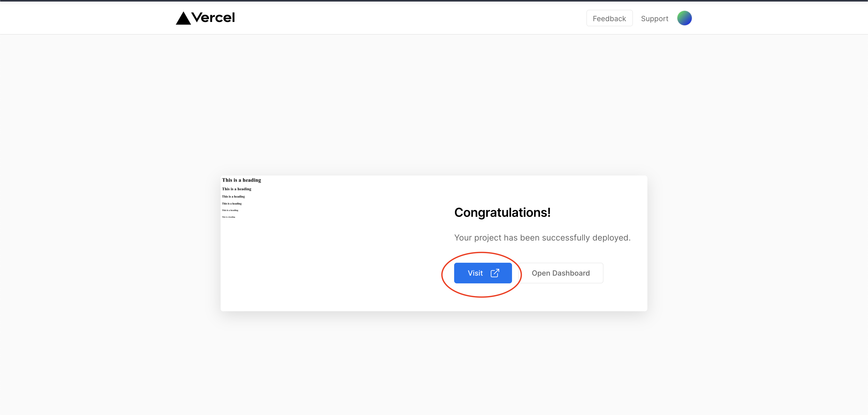Click the 'successfully deployed' message text
The image size is (868, 415).
(x=542, y=238)
